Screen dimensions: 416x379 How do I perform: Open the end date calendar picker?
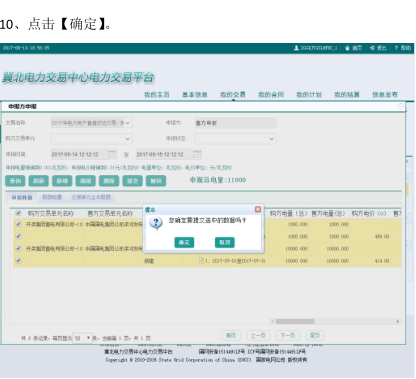click(x=197, y=154)
